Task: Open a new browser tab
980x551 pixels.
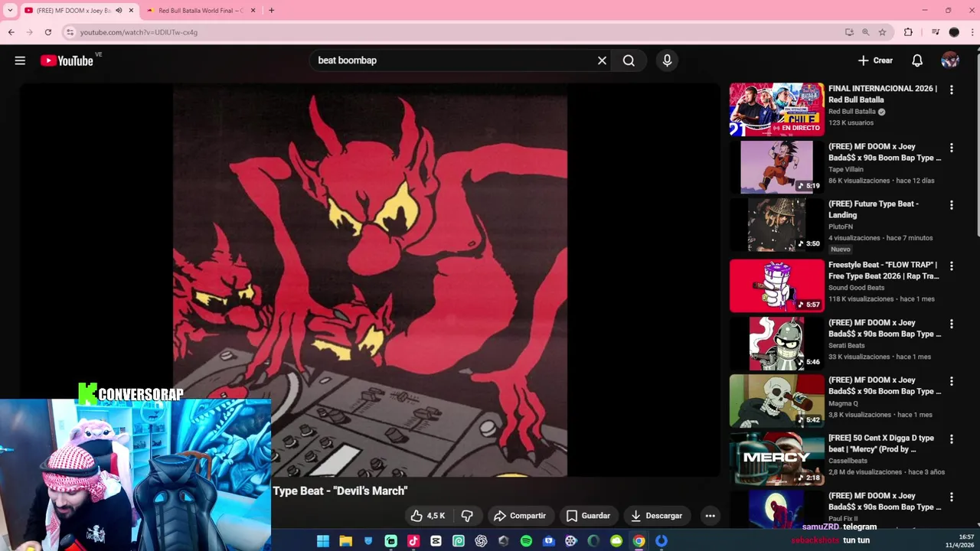Action: (271, 11)
